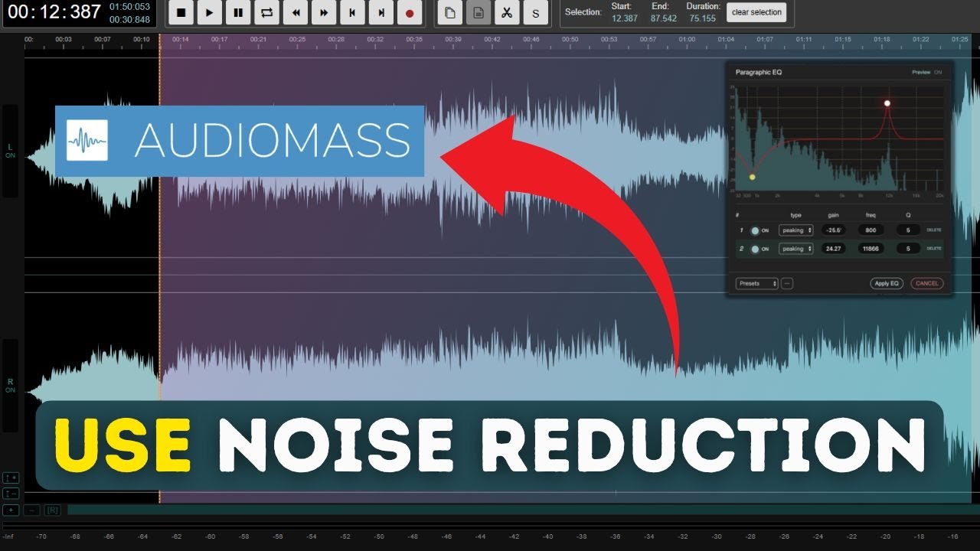Reset zoom with the [R] button
This screenshot has height=551, width=980.
pos(53,510)
